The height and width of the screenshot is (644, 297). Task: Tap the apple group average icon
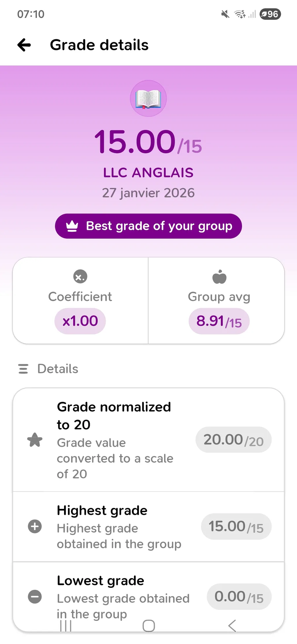coord(219,277)
